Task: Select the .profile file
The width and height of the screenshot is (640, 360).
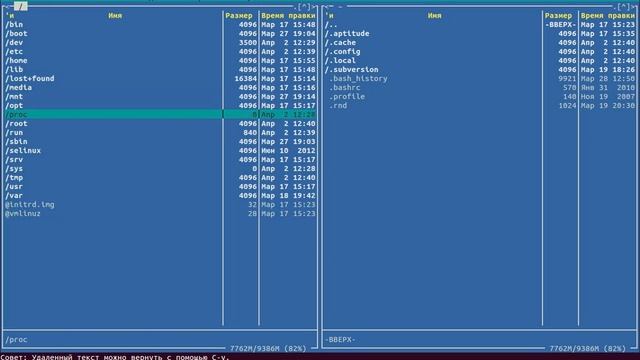Action: [480, 96]
